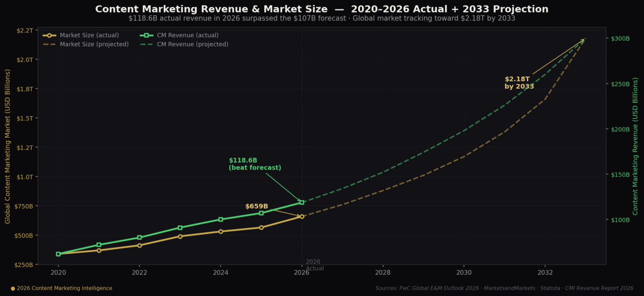644x296 pixels.
Task: Select the Market Size point for 2024
Action: [221, 231]
